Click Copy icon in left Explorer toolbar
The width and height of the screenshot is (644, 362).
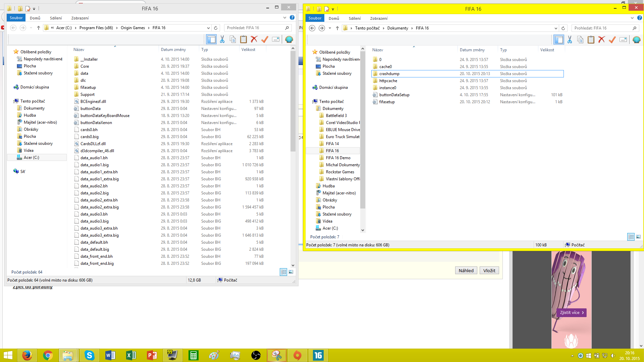tap(233, 40)
